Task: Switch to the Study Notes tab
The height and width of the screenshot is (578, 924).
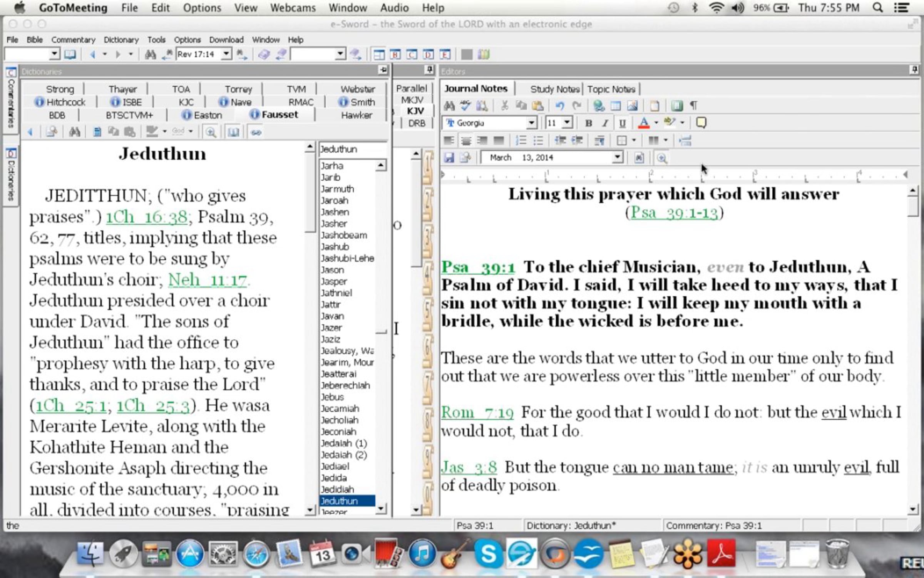Action: [x=554, y=89]
